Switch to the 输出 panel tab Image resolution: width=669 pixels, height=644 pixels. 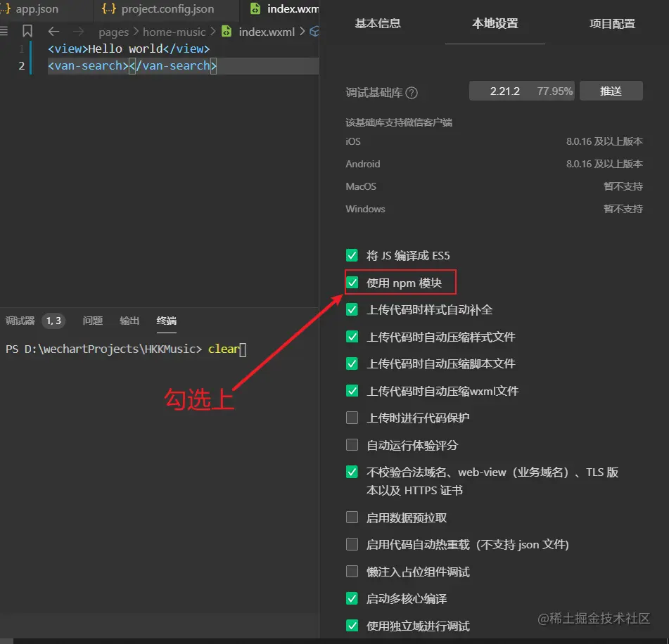[x=129, y=321]
